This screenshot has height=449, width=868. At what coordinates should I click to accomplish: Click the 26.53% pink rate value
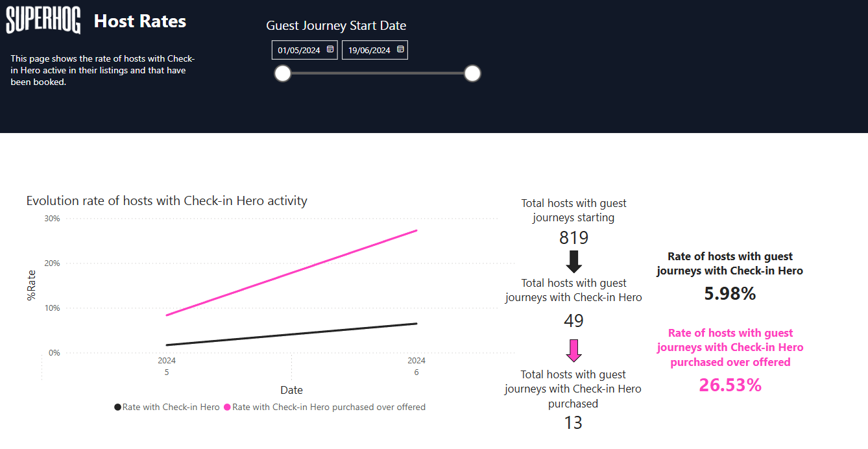(x=730, y=385)
